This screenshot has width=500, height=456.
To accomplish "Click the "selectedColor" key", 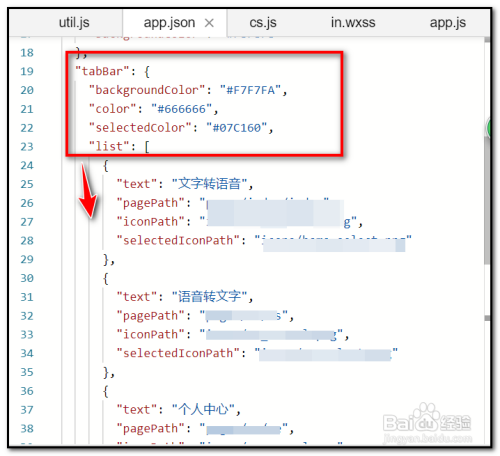I will [x=140, y=128].
